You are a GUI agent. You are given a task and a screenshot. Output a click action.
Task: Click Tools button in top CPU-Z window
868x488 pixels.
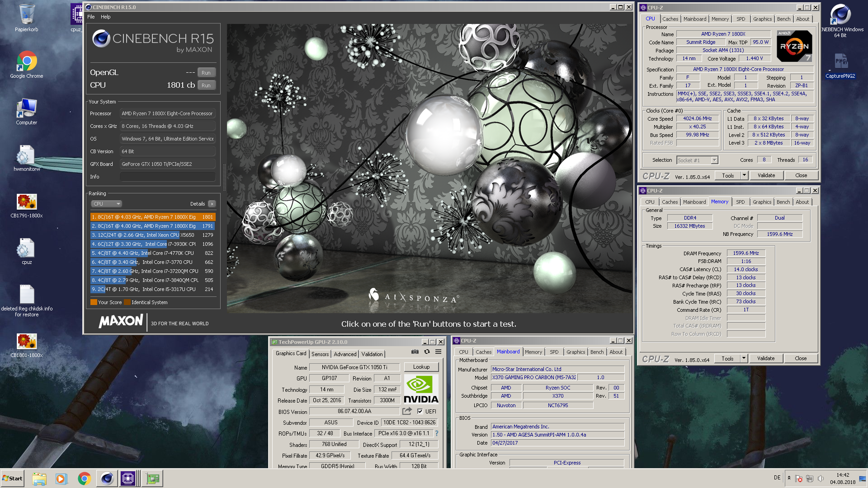[x=728, y=175]
